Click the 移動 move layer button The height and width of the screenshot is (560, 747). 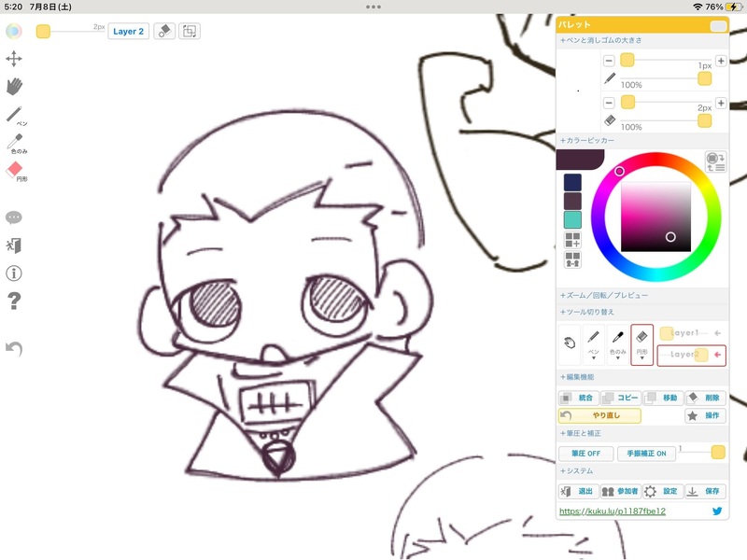(x=663, y=398)
